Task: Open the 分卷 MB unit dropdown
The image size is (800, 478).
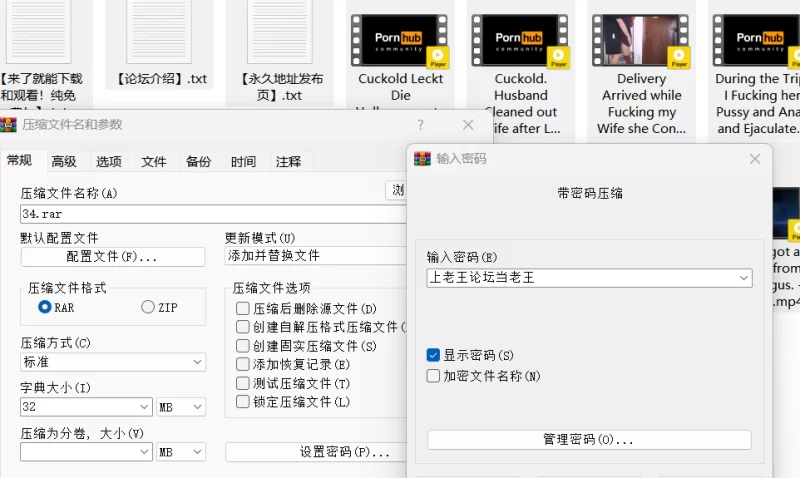Action: (x=181, y=452)
